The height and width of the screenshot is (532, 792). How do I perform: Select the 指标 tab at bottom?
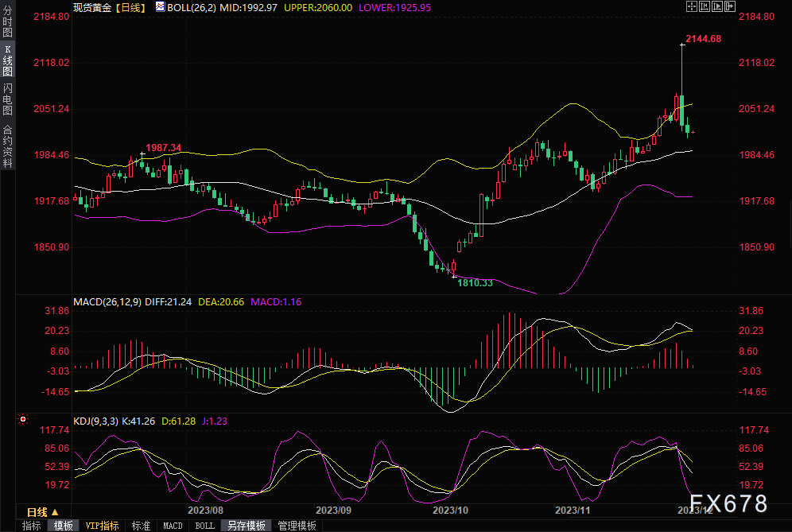click(x=32, y=526)
